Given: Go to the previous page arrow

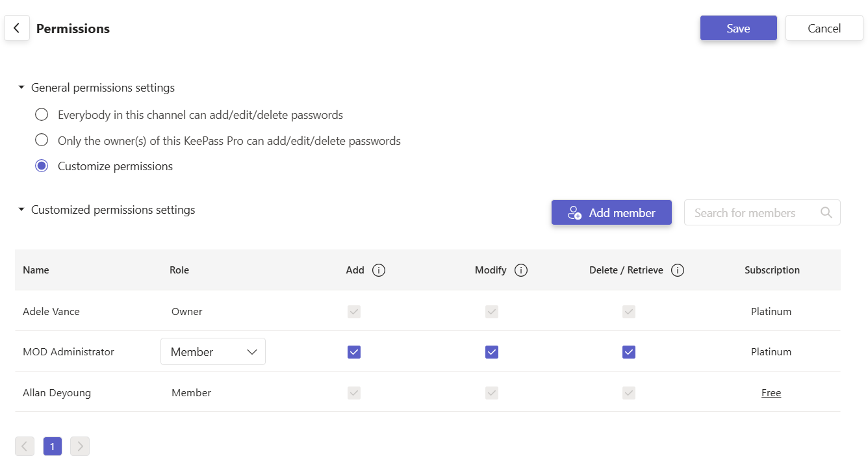Looking at the screenshot, I should (x=25, y=446).
